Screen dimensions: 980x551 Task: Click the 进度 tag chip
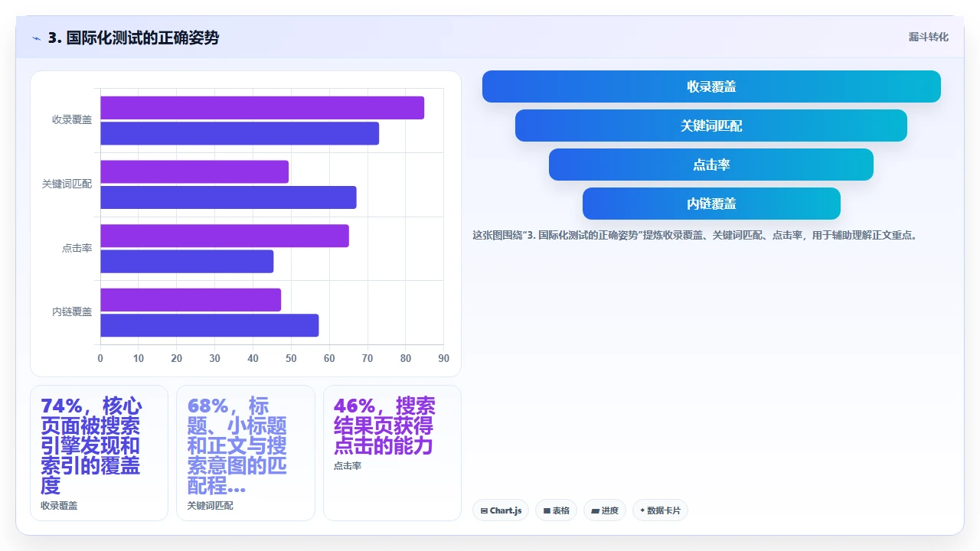pos(605,510)
